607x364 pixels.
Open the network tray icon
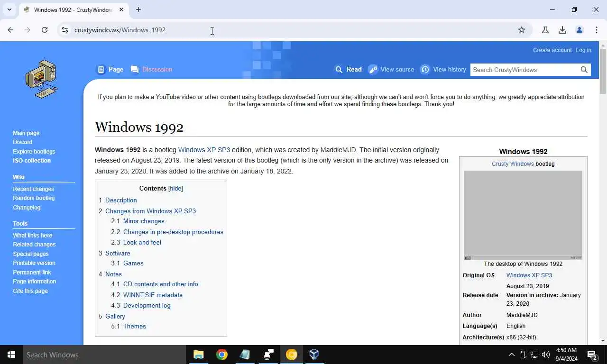[534, 355]
